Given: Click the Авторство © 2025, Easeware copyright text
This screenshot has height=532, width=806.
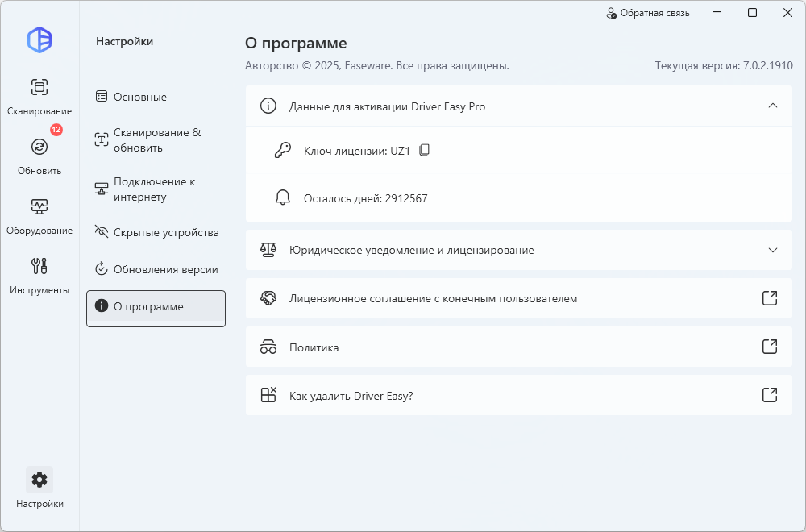Looking at the screenshot, I should coord(376,66).
